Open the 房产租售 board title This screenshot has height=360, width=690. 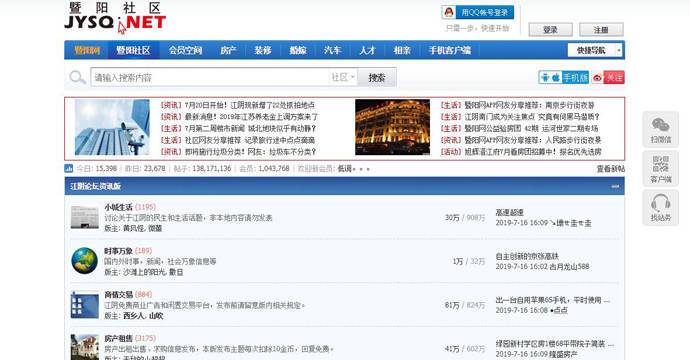coord(118,338)
